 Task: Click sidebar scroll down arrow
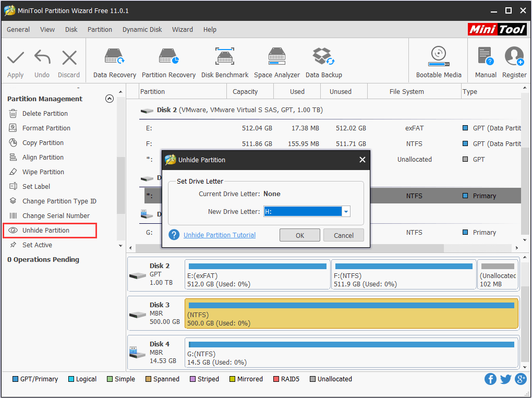(120, 245)
